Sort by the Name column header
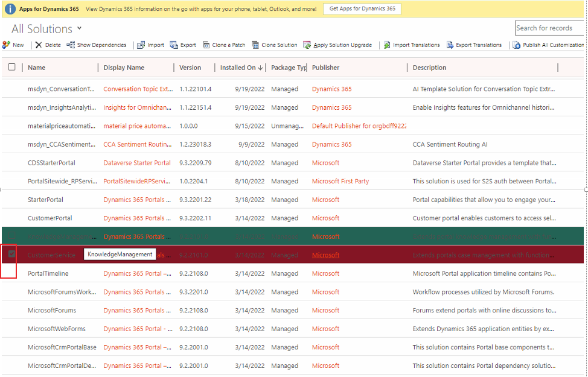Screen dimensions: 588x377 point(36,68)
